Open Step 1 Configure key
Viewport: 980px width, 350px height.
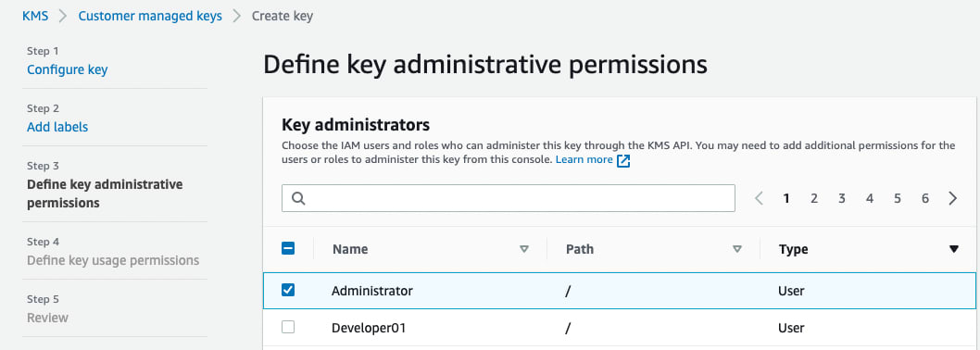[x=67, y=69]
